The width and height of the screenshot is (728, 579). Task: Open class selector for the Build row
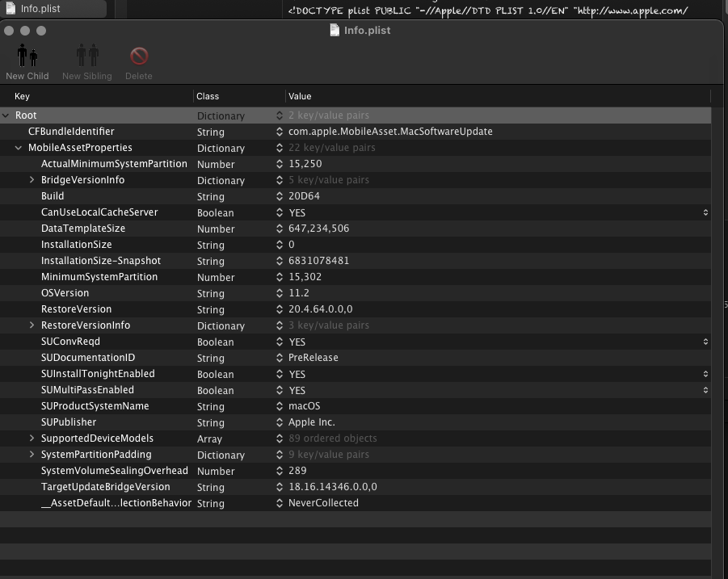(279, 195)
